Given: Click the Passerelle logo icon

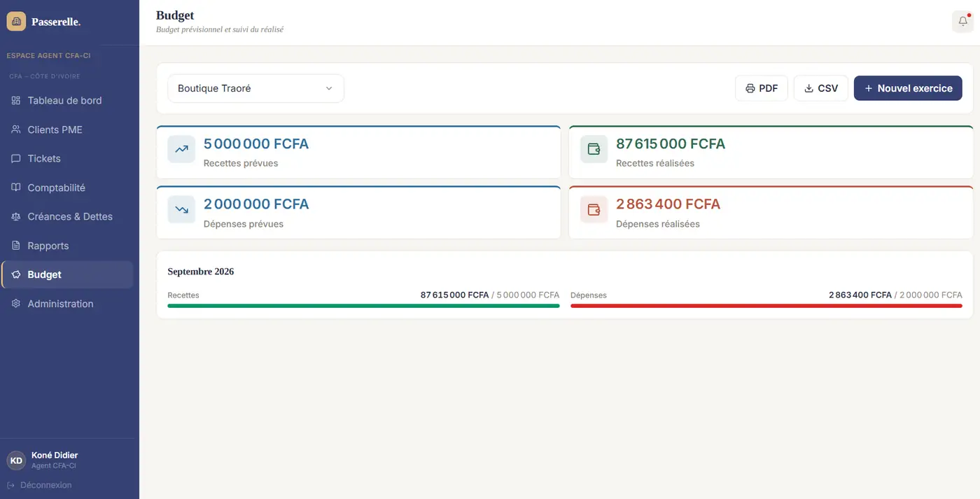Looking at the screenshot, I should (16, 22).
